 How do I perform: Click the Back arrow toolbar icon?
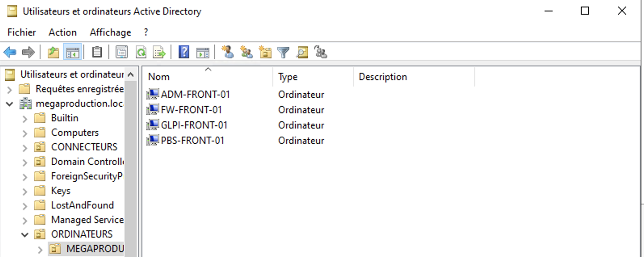pyautogui.click(x=10, y=52)
